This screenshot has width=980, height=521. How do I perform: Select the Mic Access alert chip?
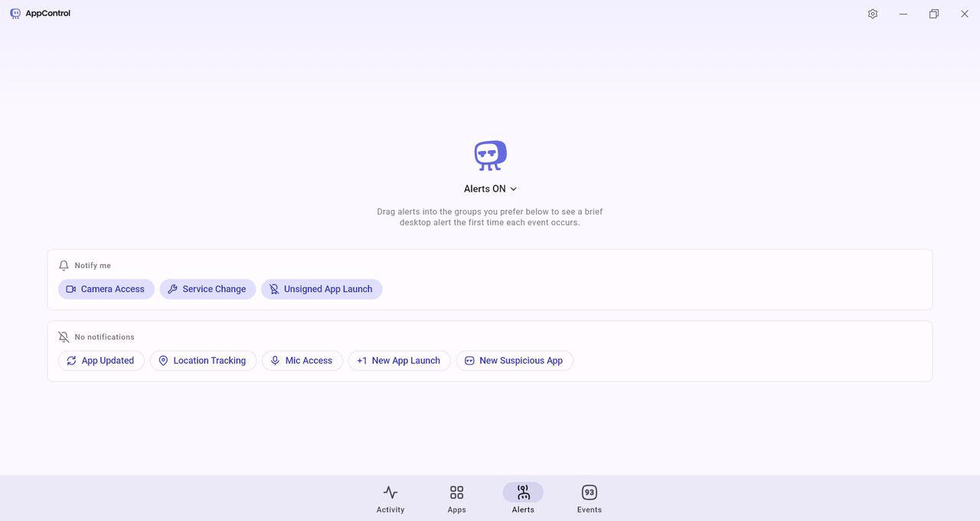(x=302, y=361)
